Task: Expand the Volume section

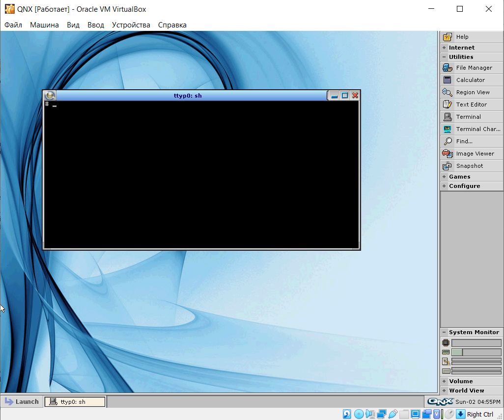Action: 471,381
